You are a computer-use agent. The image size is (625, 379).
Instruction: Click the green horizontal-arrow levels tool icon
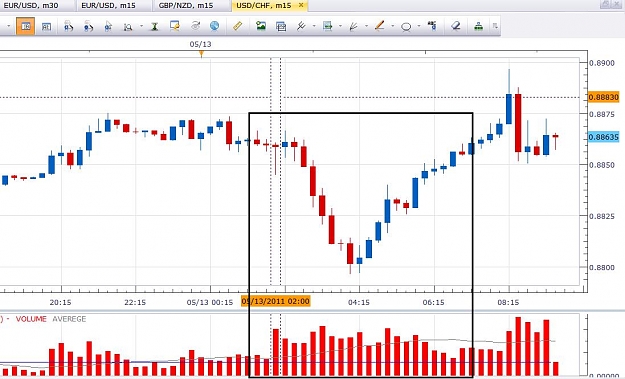point(328,26)
